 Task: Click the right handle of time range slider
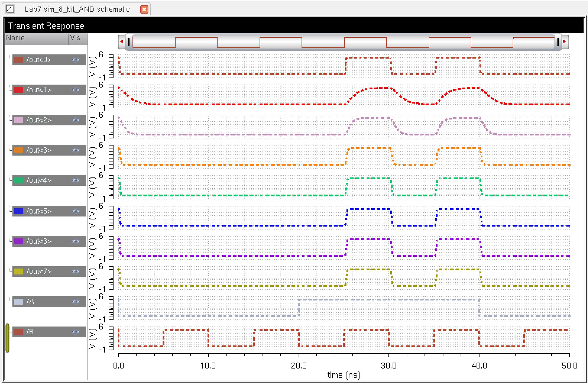pyautogui.click(x=558, y=42)
